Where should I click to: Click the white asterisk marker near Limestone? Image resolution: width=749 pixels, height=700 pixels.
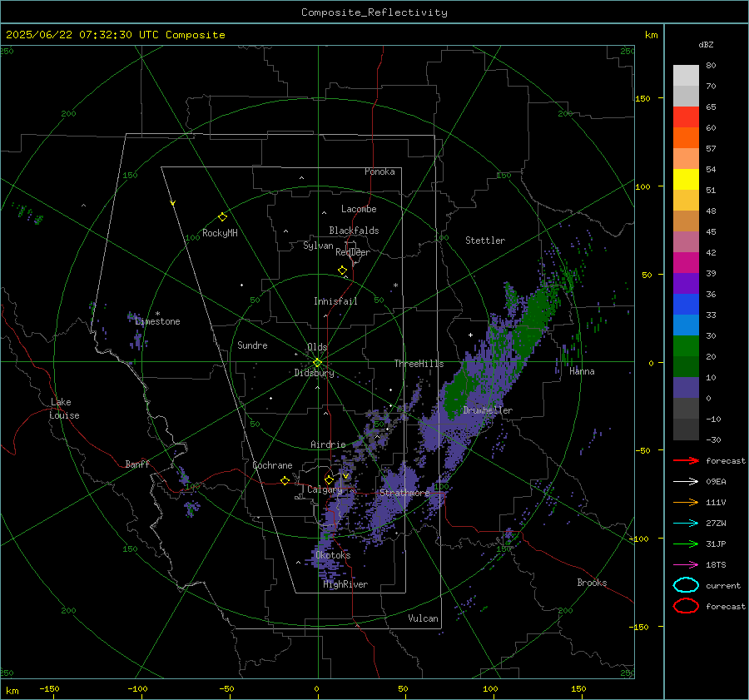tap(157, 314)
